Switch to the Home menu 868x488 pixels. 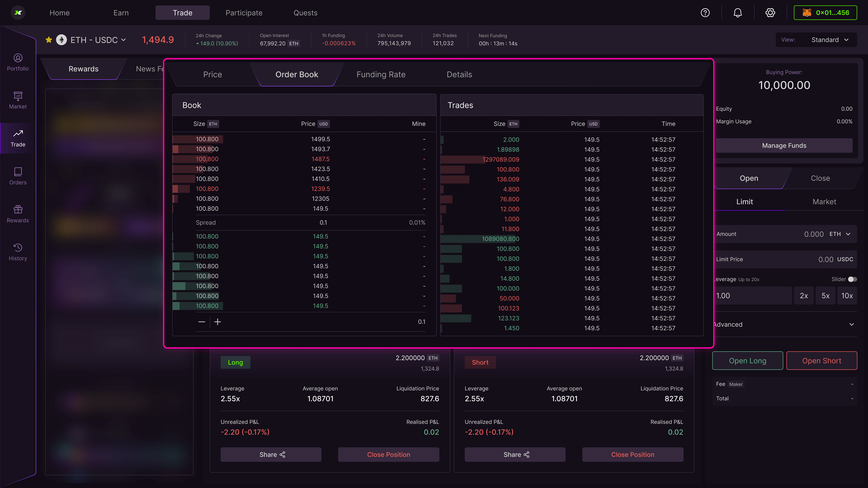coord(60,13)
